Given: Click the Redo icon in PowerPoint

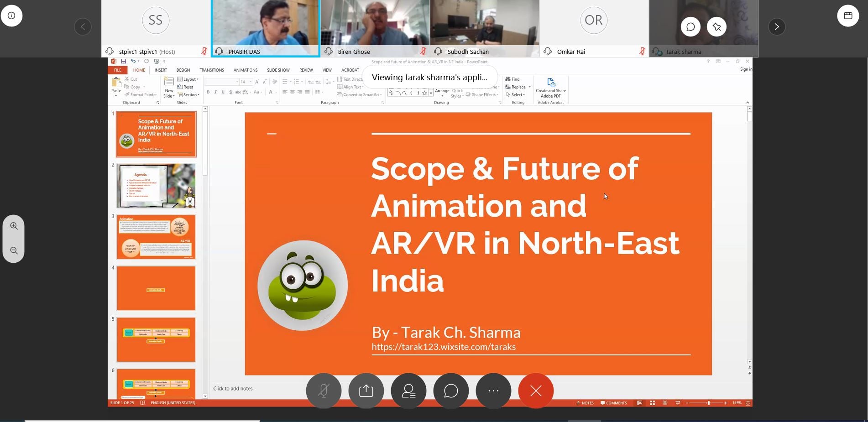Looking at the screenshot, I should coord(146,61).
